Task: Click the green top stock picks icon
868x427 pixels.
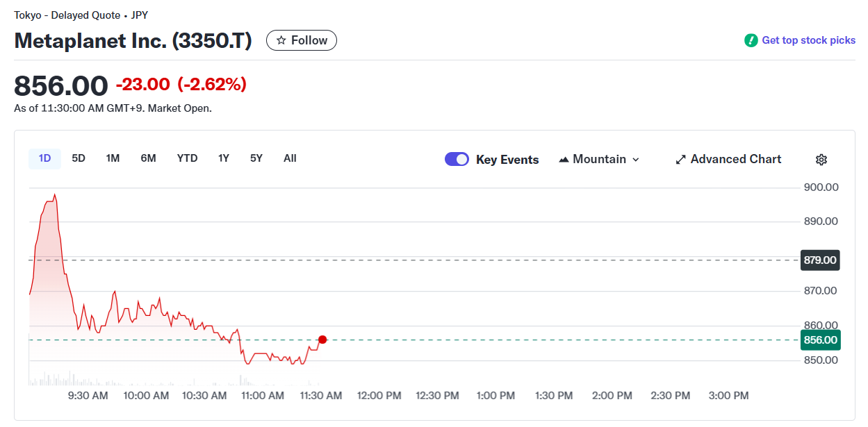Action: pyautogui.click(x=751, y=40)
